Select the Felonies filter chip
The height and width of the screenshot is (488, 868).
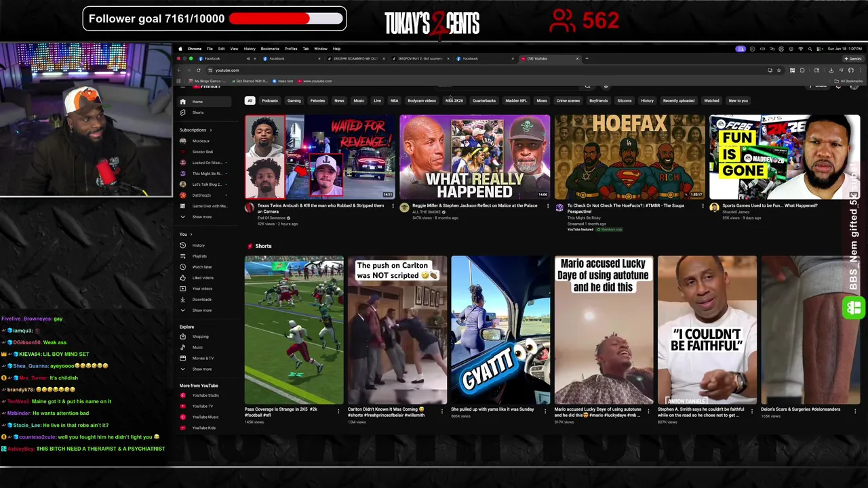click(x=317, y=101)
